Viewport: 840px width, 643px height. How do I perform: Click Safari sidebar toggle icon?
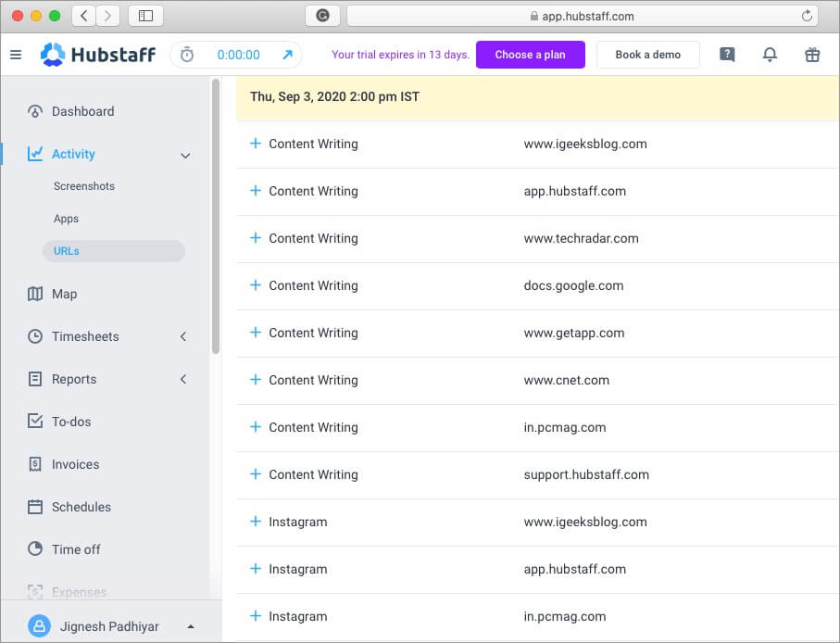145,16
